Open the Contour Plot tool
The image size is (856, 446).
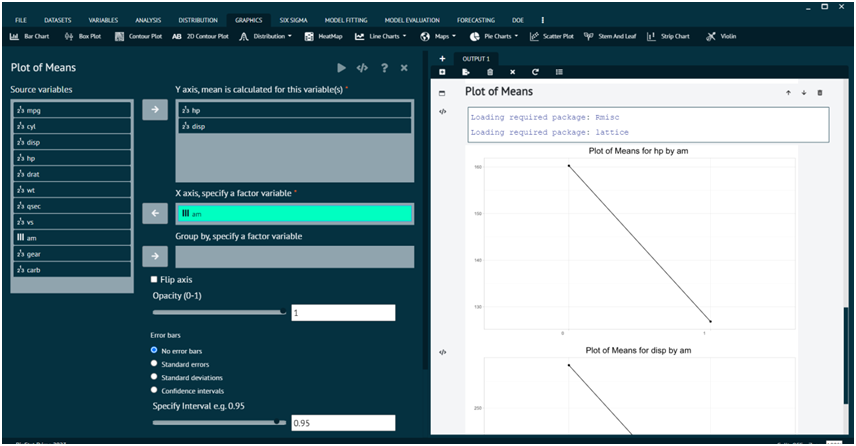click(139, 37)
